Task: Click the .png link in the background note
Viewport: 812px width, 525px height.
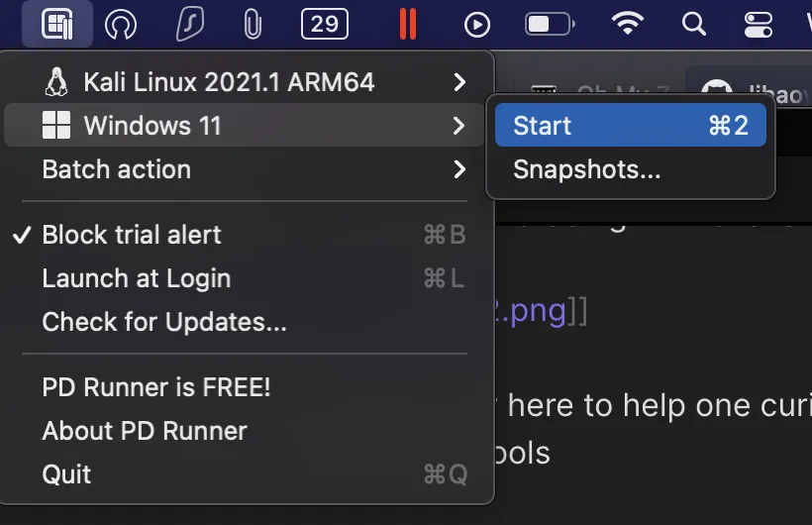Action: [x=531, y=311]
